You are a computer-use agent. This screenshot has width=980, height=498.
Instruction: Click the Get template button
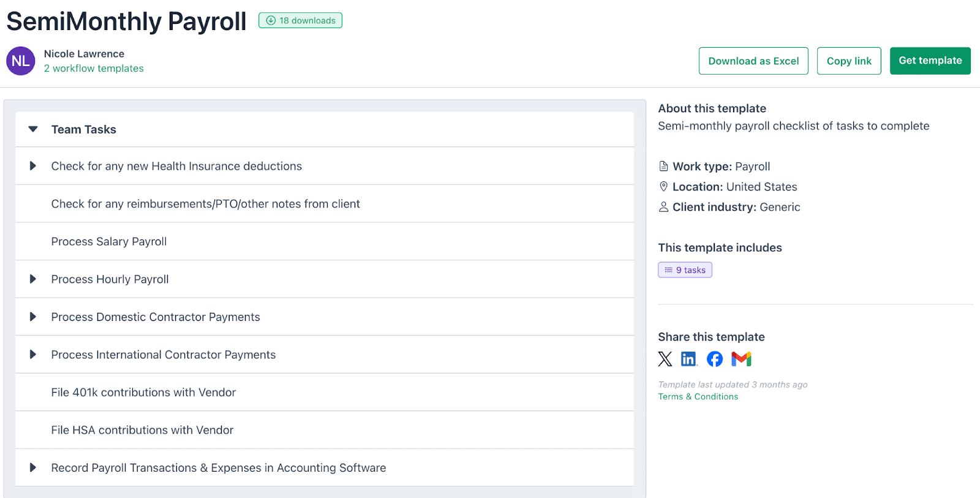930,61
